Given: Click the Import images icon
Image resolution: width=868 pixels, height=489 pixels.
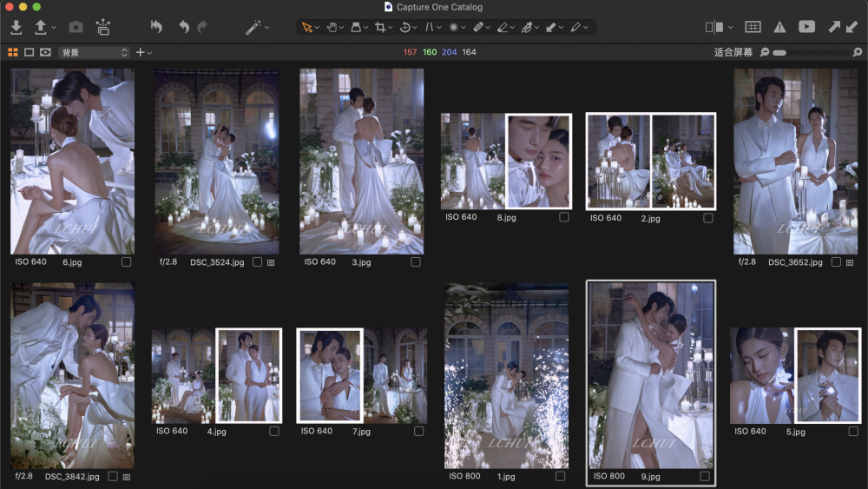Looking at the screenshot, I should click(x=16, y=27).
